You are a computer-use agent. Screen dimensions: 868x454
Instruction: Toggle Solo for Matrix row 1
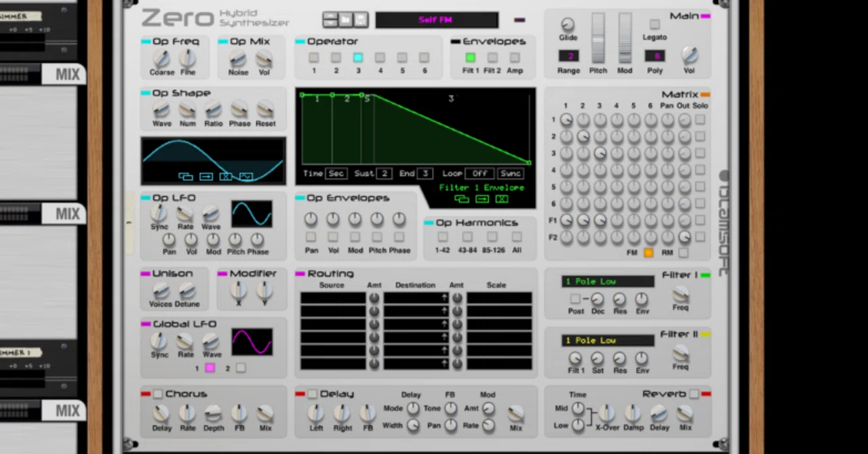pyautogui.click(x=700, y=120)
